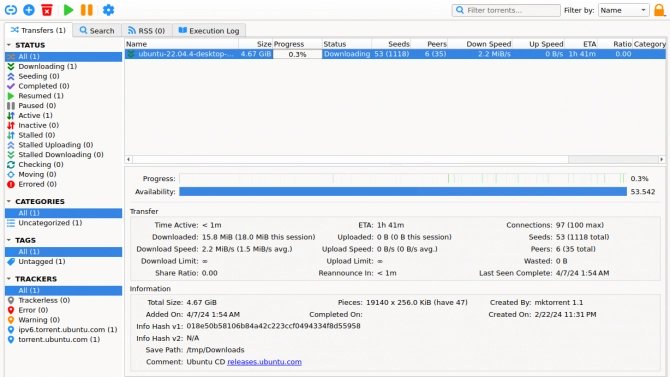Image resolution: width=670 pixels, height=377 pixels.
Task: Click the Filter torrents search field
Action: pyautogui.click(x=506, y=10)
